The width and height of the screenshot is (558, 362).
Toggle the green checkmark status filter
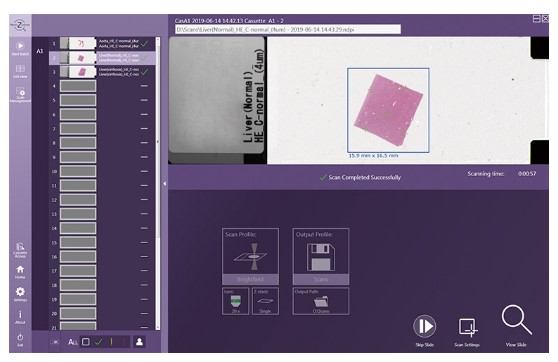pos(99,342)
